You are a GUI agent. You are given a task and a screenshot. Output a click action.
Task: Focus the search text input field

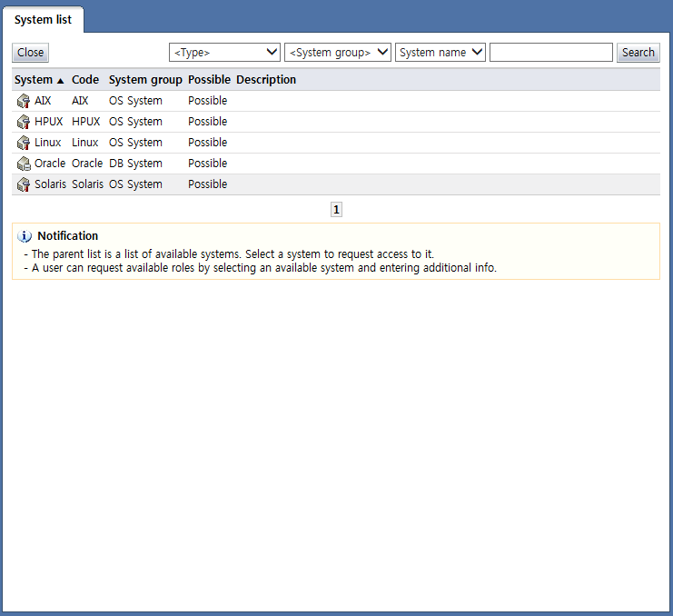pyautogui.click(x=550, y=53)
